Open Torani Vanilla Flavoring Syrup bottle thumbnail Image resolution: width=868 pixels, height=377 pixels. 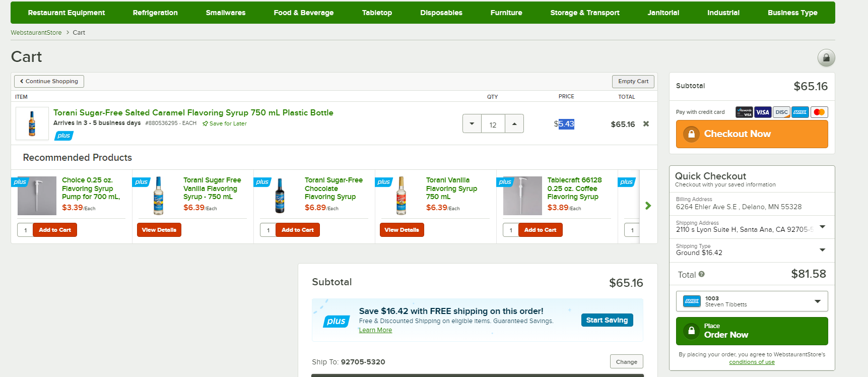pyautogui.click(x=402, y=196)
